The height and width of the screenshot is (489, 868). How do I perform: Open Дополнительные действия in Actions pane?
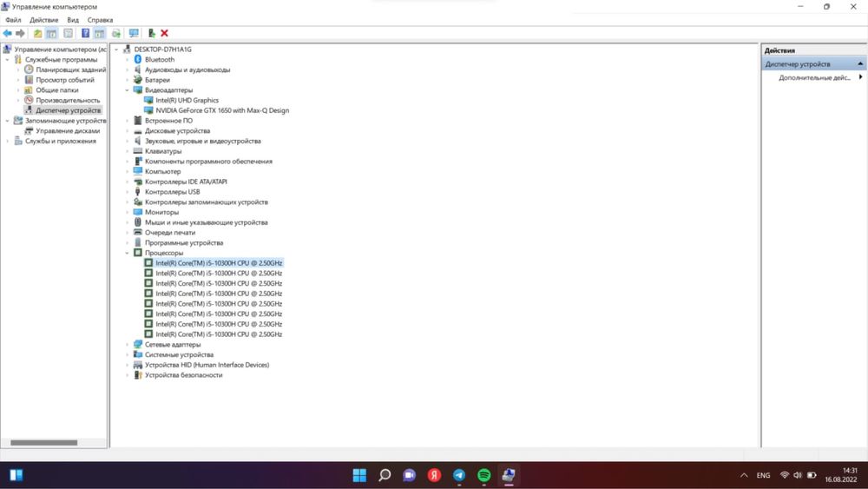814,77
